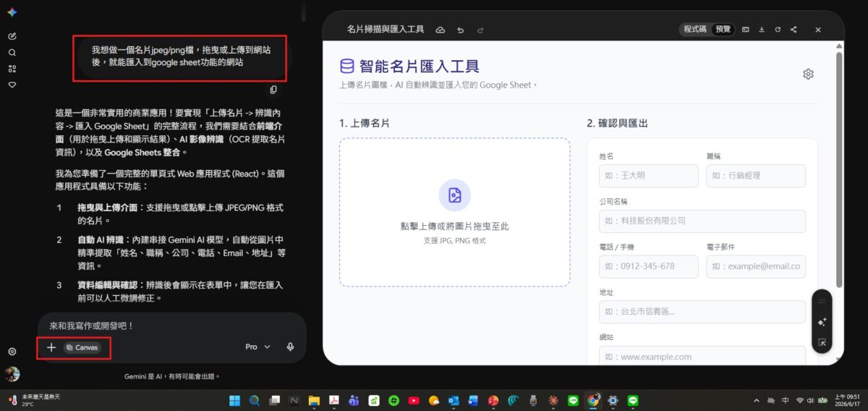Open the Gems grid icon in sidebar
The width and height of the screenshot is (868, 411).
(12, 69)
